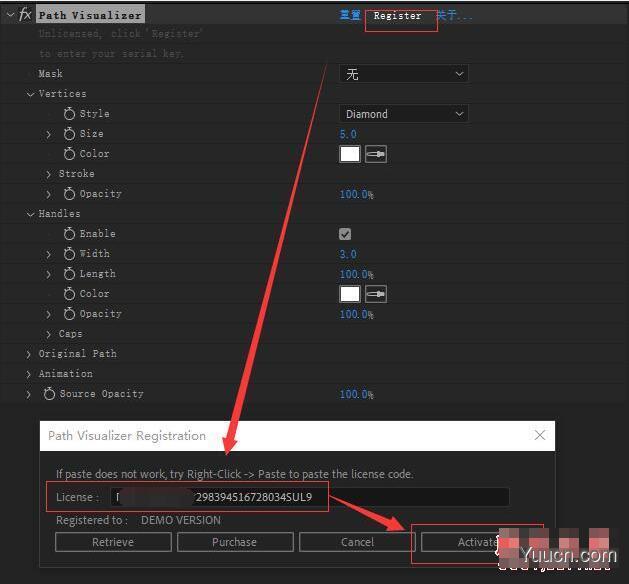Click the Register link
Viewport: 629px width, 584px height.
(x=397, y=16)
